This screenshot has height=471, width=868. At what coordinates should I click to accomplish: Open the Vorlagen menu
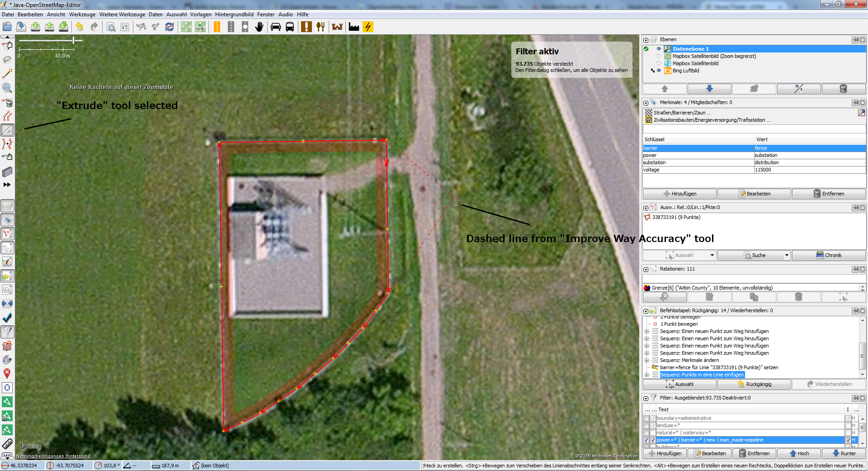(201, 14)
